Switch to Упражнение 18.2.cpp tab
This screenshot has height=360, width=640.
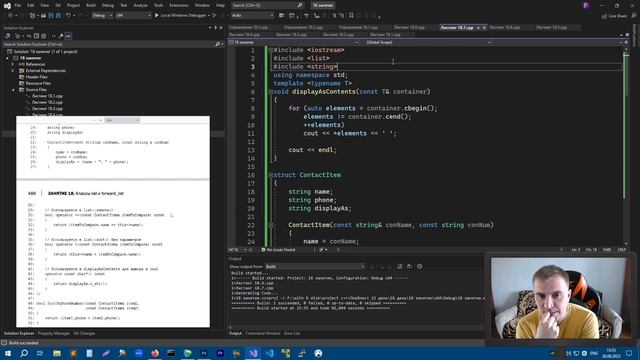tap(303, 27)
